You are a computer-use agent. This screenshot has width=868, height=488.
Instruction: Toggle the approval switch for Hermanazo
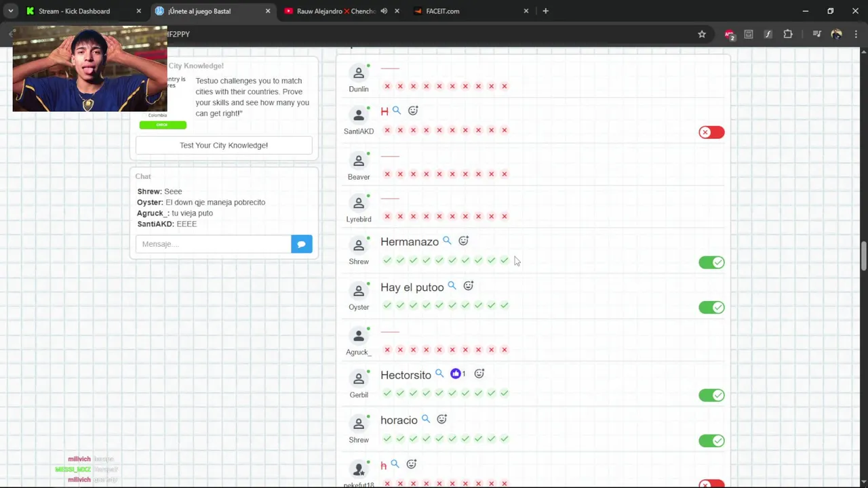(x=711, y=262)
